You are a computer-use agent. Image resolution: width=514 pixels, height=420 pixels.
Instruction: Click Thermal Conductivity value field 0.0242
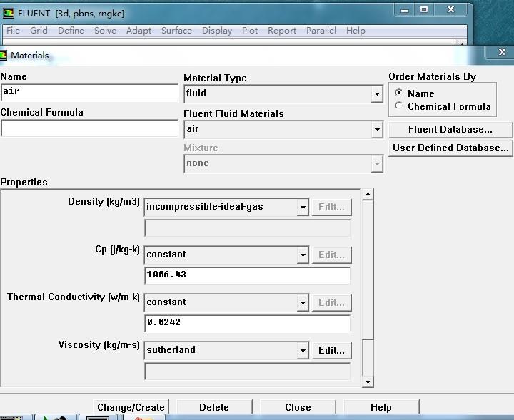pos(247,324)
